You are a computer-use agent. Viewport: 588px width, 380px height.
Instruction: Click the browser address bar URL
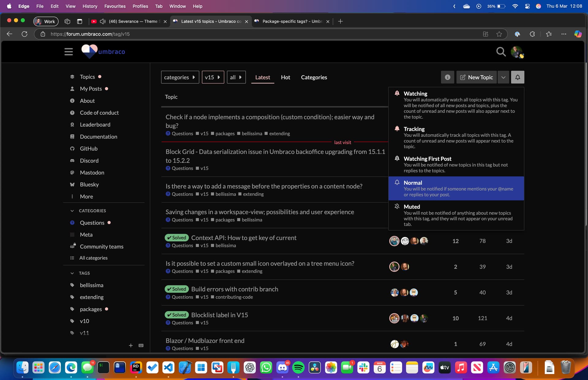pos(90,34)
